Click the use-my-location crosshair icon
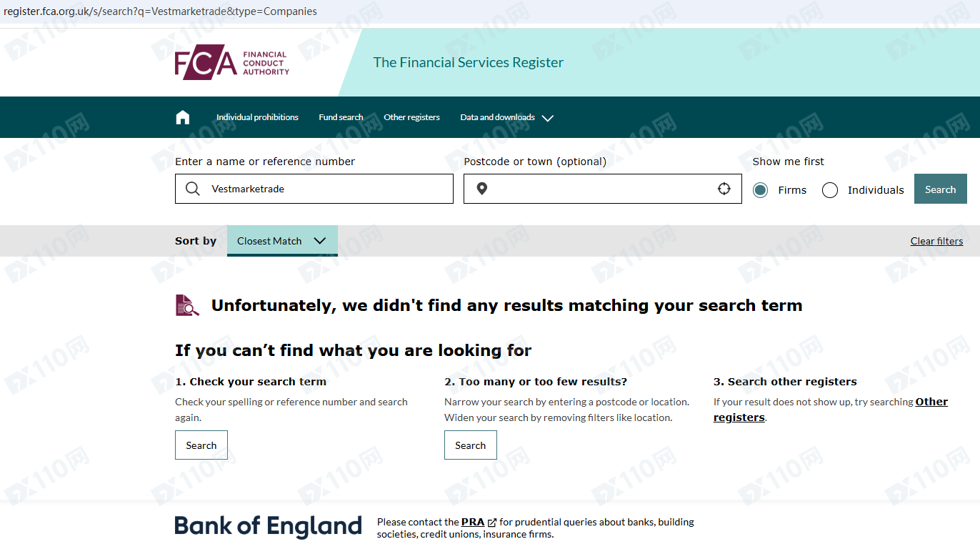The image size is (980, 544). pos(724,189)
